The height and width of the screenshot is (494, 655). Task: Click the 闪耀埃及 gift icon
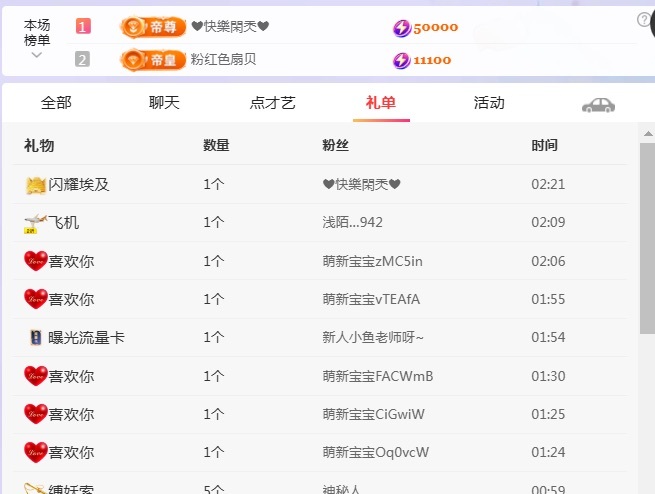36,185
